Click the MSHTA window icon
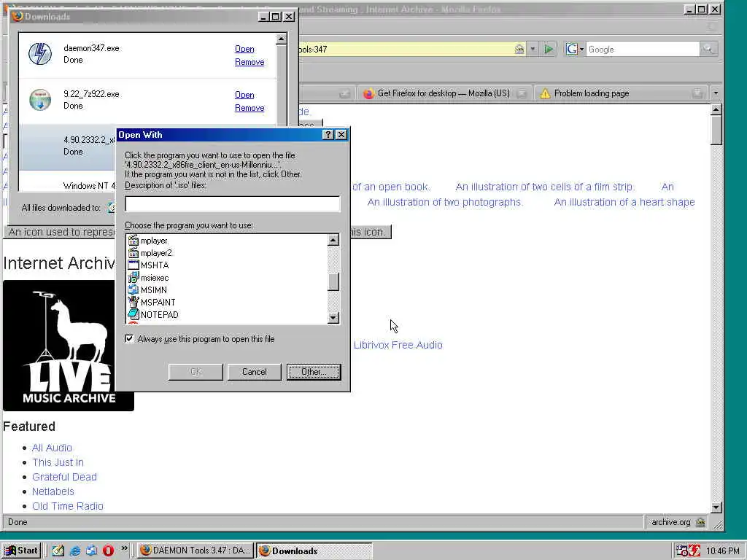 (133, 265)
